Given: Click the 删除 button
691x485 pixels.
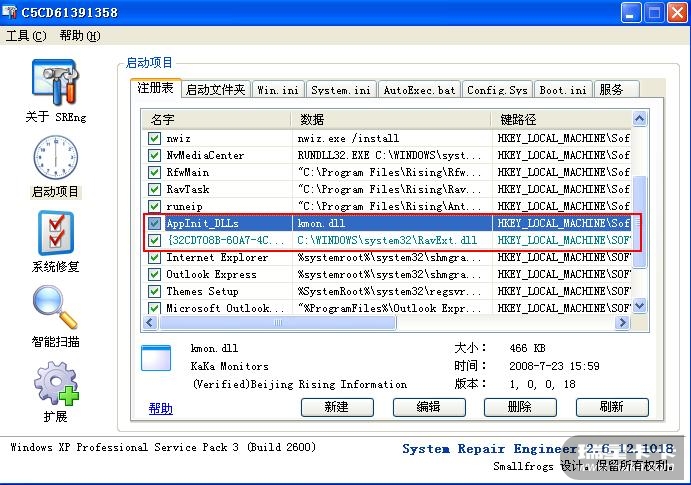Looking at the screenshot, I should 520,407.
